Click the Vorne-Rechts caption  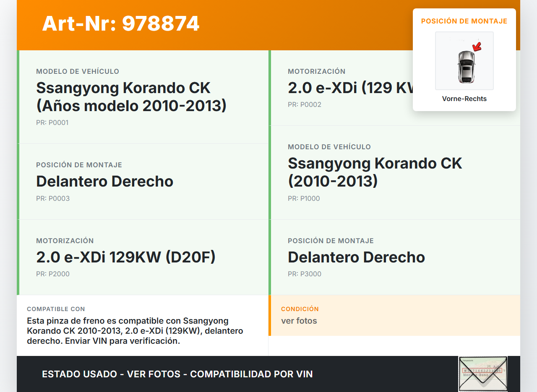click(x=464, y=99)
